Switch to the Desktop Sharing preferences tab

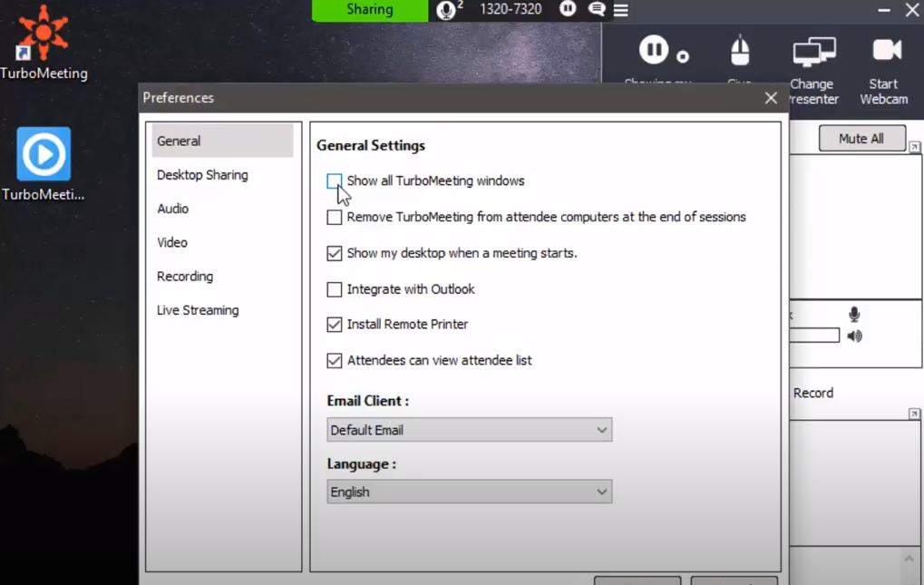tap(202, 174)
